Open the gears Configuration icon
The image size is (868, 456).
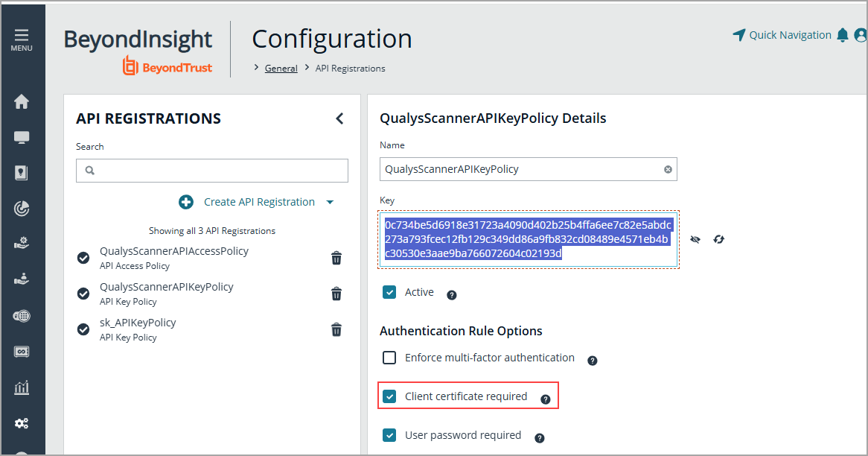point(22,422)
